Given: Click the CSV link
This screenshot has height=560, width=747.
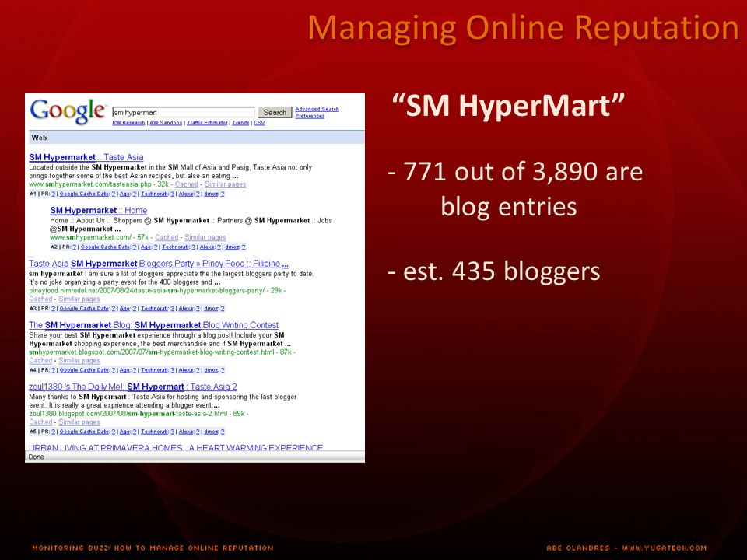Looking at the screenshot, I should pos(259,123).
